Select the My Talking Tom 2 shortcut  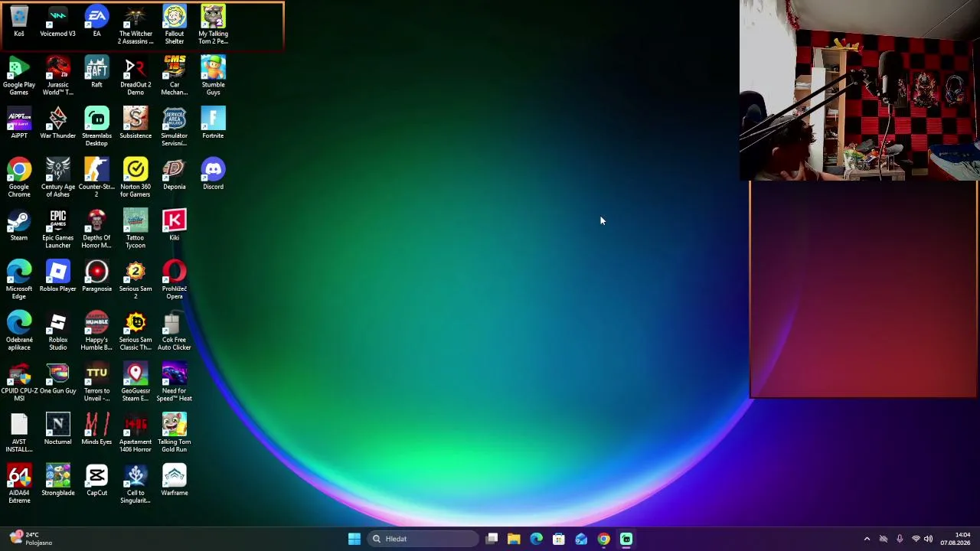coord(213,25)
